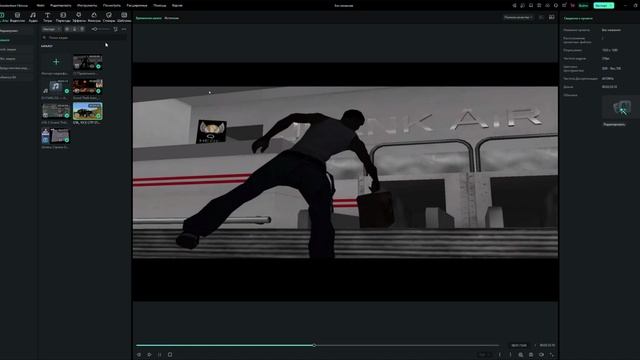Viewport: 640px width, 360px height.
Task: Click the stop button below the preview
Action: (170, 355)
